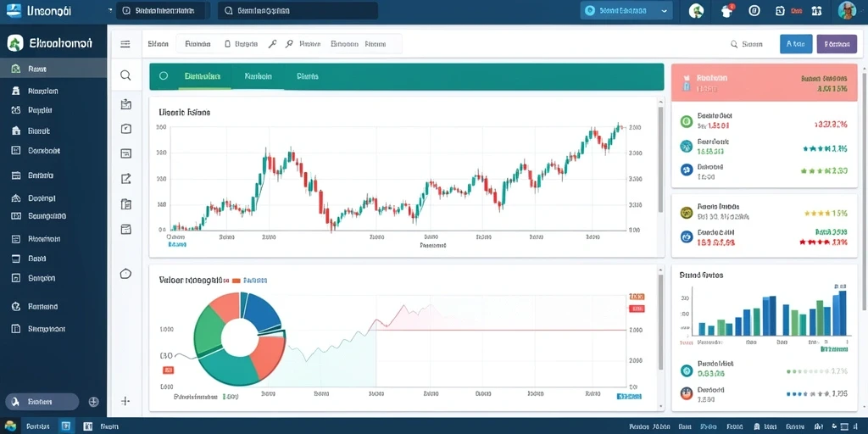
Task: Switch to third tab in green bar
Action: (x=307, y=76)
